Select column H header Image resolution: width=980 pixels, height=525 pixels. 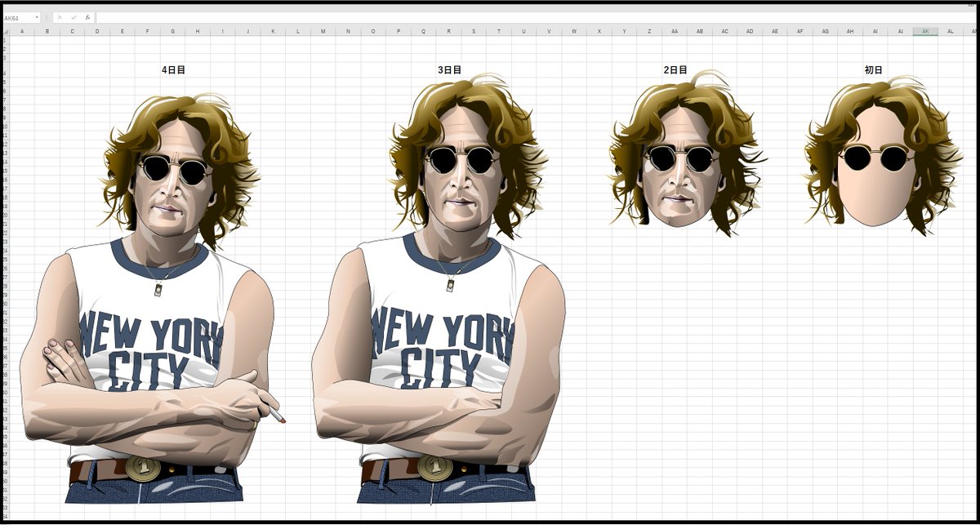[x=198, y=32]
